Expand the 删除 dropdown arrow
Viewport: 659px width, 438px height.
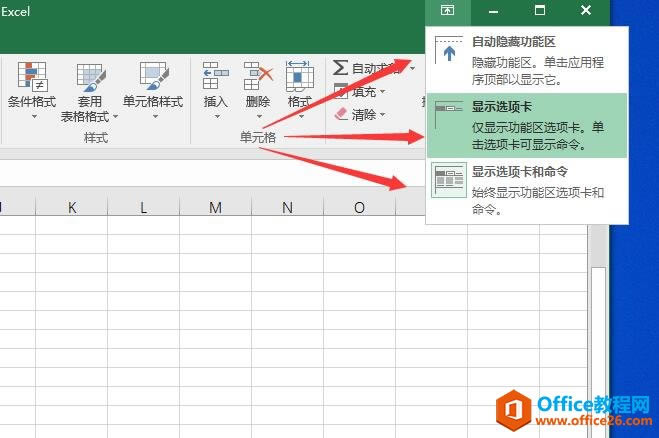tap(259, 116)
